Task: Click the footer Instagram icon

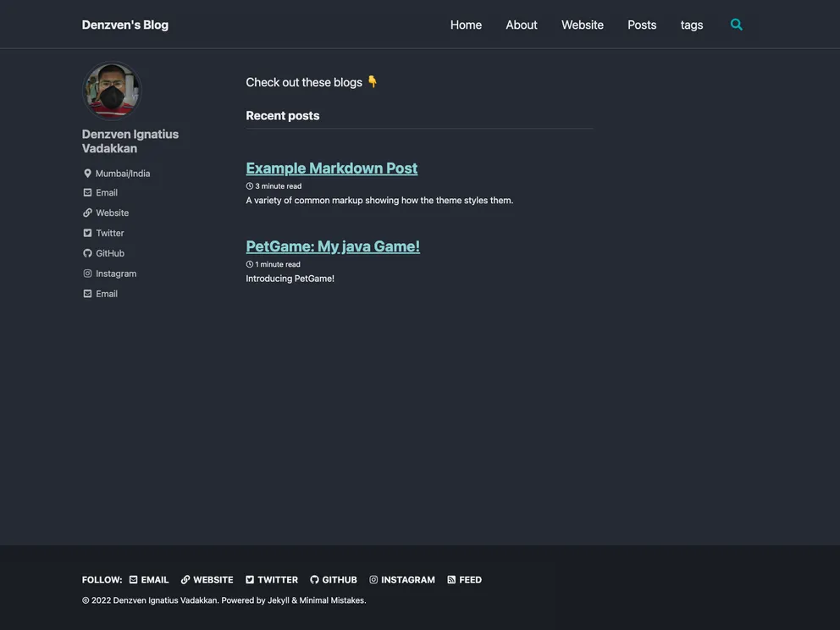Action: [x=373, y=580]
